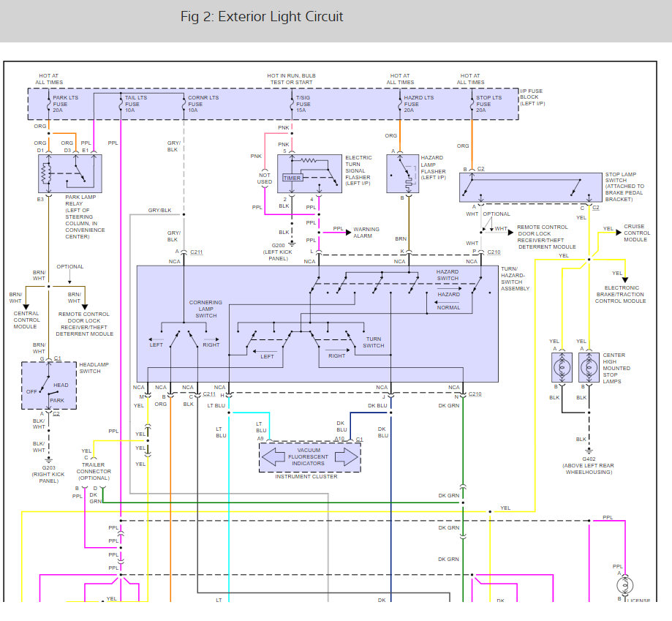This screenshot has height=621, width=672.
Task: Click the C210 connector label below stop switch
Action: [494, 252]
